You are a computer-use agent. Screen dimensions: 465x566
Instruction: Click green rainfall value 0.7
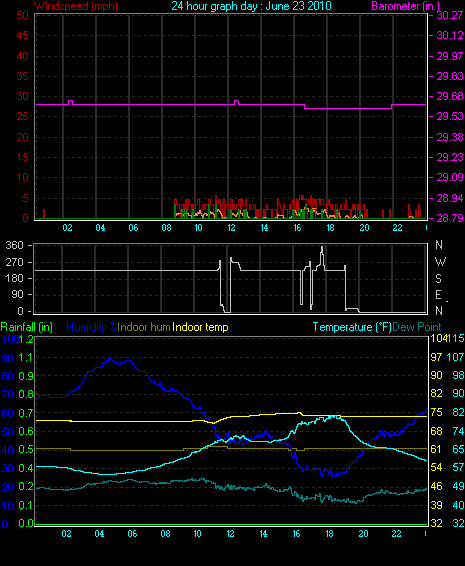tap(25, 413)
